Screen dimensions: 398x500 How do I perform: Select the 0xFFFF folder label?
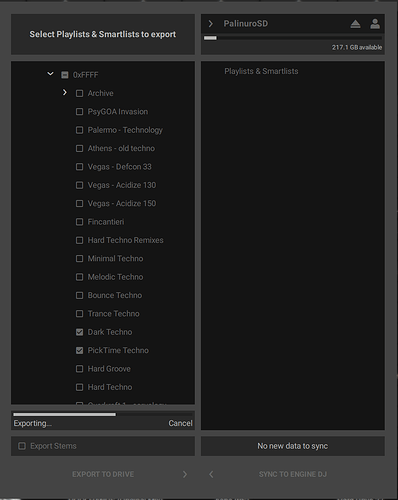pos(86,75)
